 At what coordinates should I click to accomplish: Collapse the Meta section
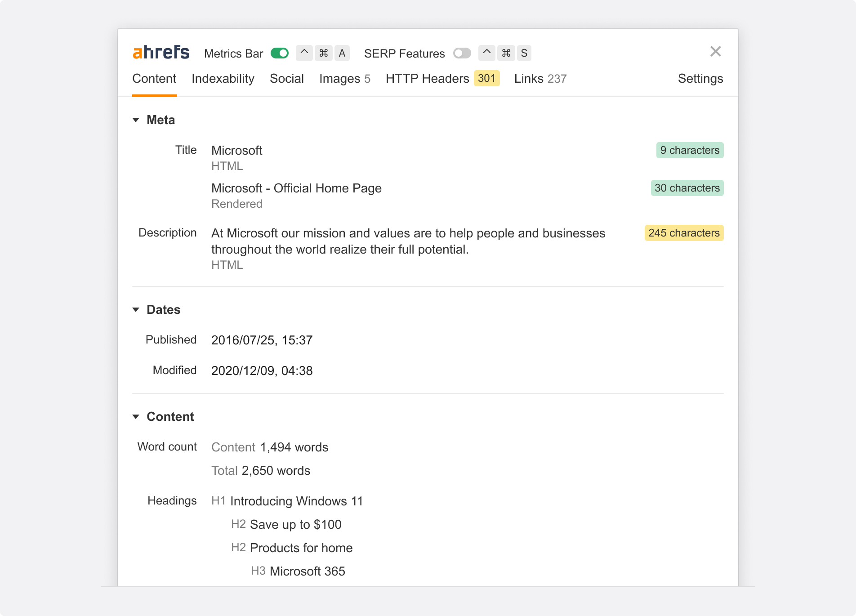[x=136, y=120]
